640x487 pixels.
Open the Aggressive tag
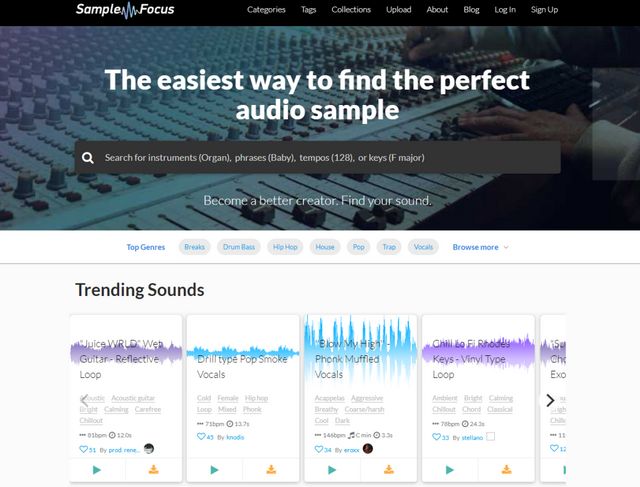[x=367, y=398]
